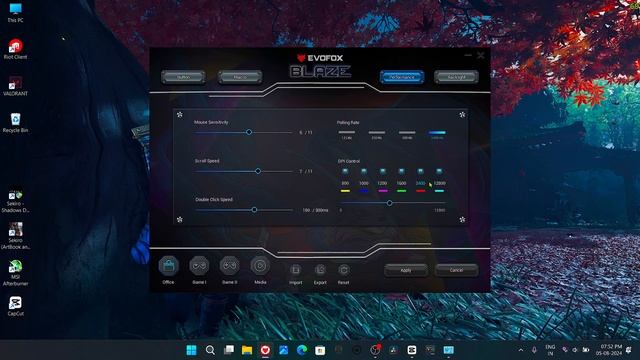Select the Game I profile icon
The image size is (640, 360).
tap(199, 266)
